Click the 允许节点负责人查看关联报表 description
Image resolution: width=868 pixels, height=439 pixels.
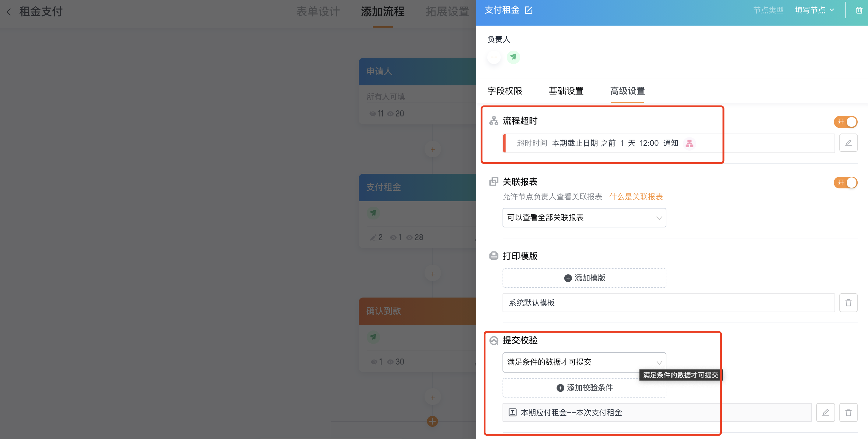pyautogui.click(x=552, y=197)
